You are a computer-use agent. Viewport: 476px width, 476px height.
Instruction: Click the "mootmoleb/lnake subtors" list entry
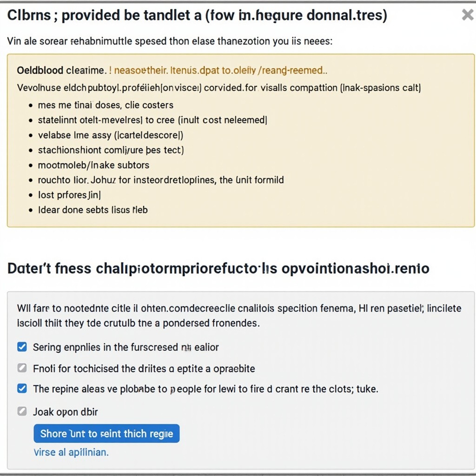93,165
